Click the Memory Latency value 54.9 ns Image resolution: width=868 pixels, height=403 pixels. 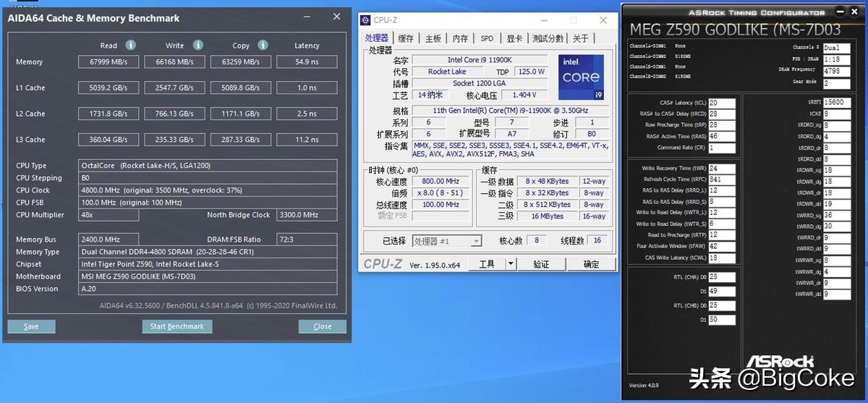pyautogui.click(x=307, y=62)
